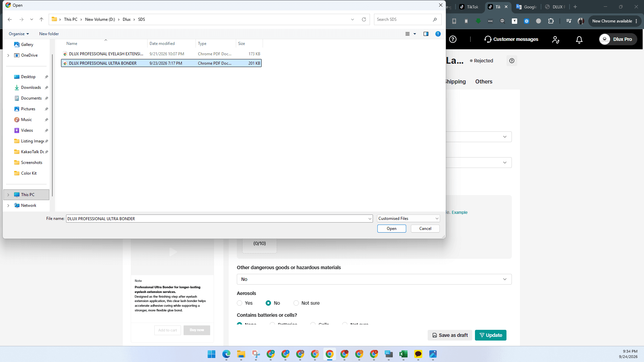The width and height of the screenshot is (644, 362).
Task: Launch Microsoft Edge from taskbar
Action: [226, 354]
